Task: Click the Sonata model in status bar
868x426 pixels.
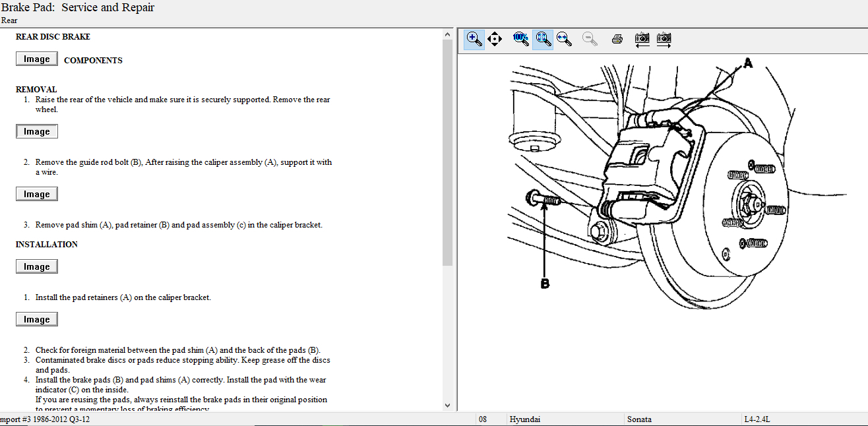Action: coord(639,419)
